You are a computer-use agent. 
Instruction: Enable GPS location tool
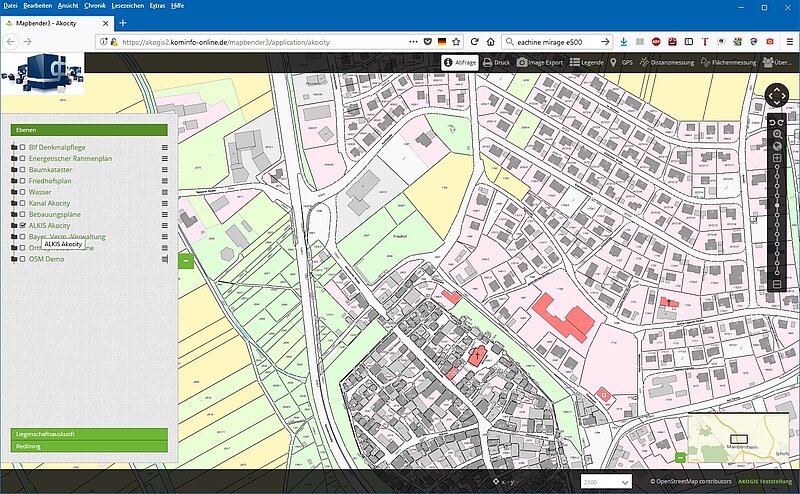coord(620,62)
